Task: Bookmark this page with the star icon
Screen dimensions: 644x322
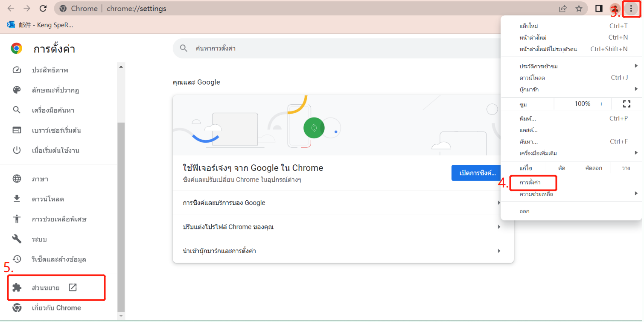Action: coord(579,9)
